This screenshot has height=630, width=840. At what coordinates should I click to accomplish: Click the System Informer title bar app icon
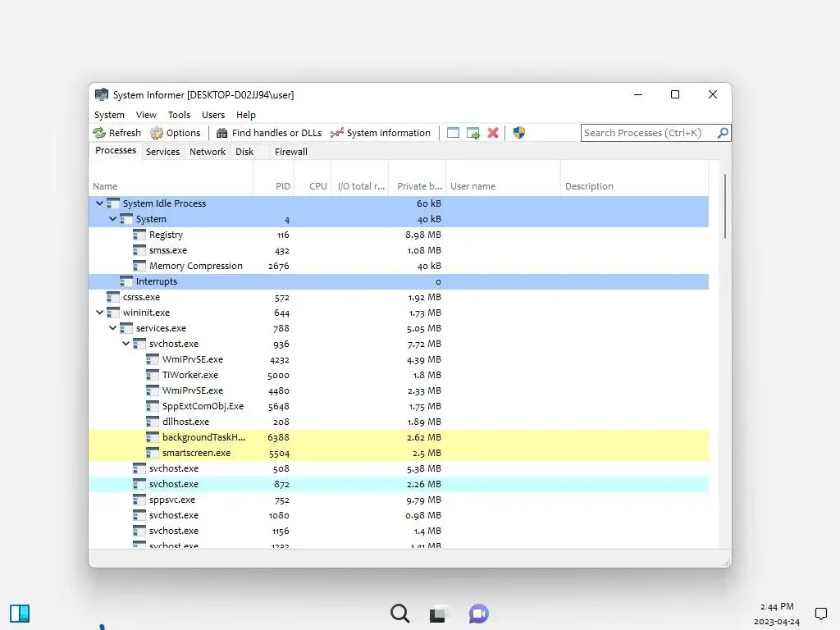pyautogui.click(x=101, y=95)
